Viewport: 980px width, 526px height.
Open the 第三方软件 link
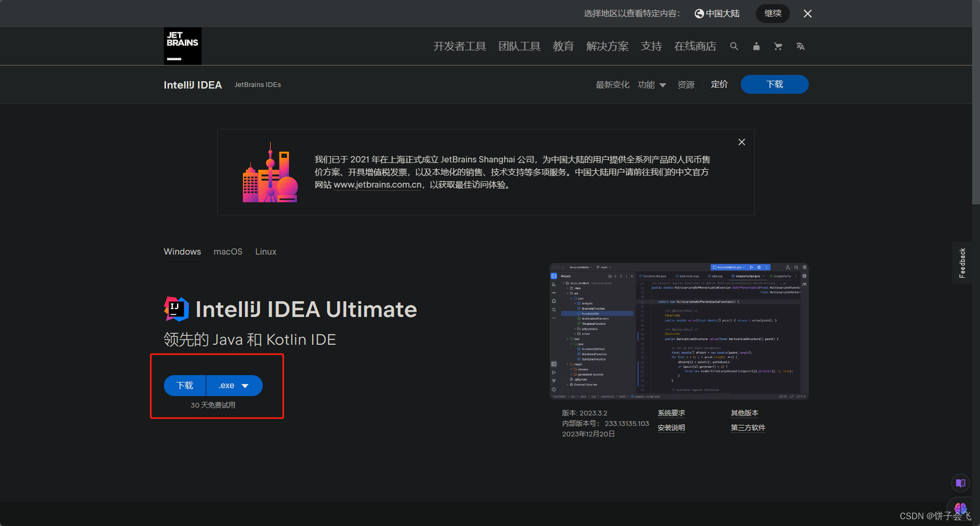pos(748,428)
